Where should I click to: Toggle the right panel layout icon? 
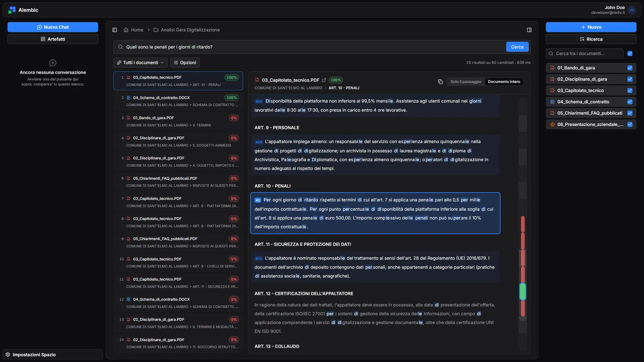click(x=529, y=30)
